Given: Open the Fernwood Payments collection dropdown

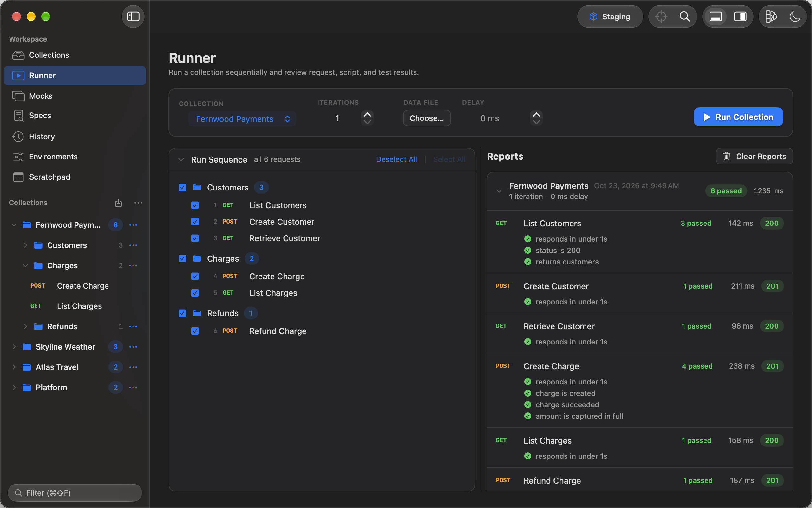Looking at the screenshot, I should [242, 119].
